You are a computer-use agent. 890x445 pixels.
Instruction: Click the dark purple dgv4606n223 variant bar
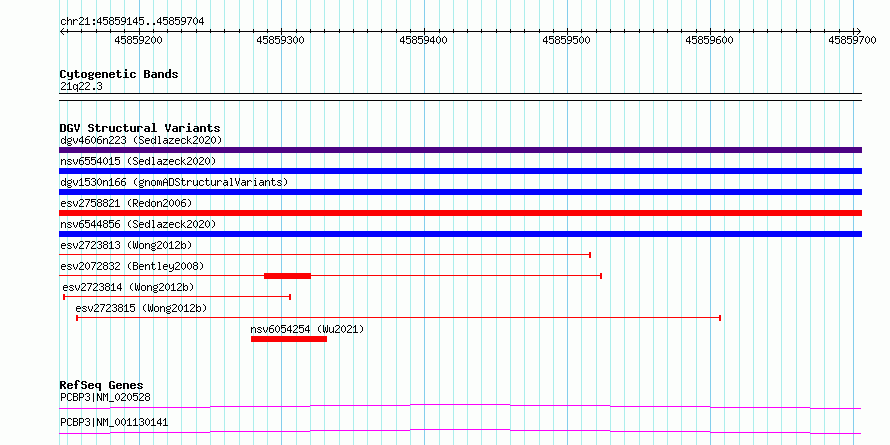coord(460,150)
